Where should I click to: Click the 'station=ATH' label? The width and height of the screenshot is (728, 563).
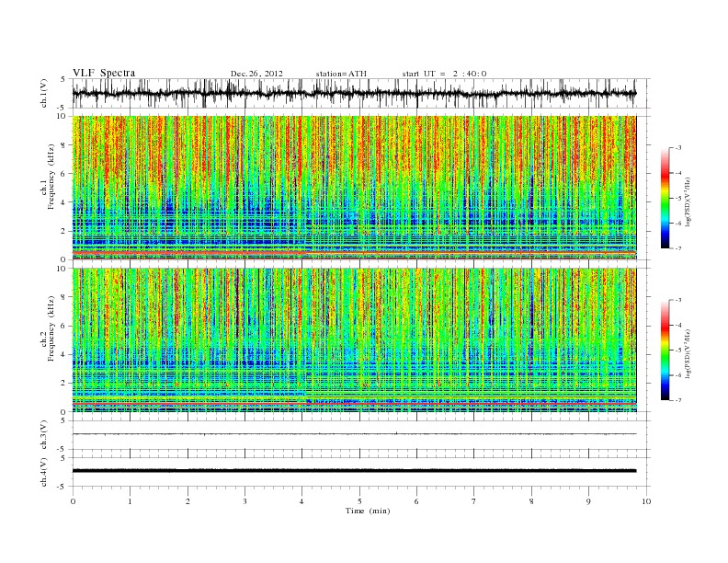click(341, 74)
